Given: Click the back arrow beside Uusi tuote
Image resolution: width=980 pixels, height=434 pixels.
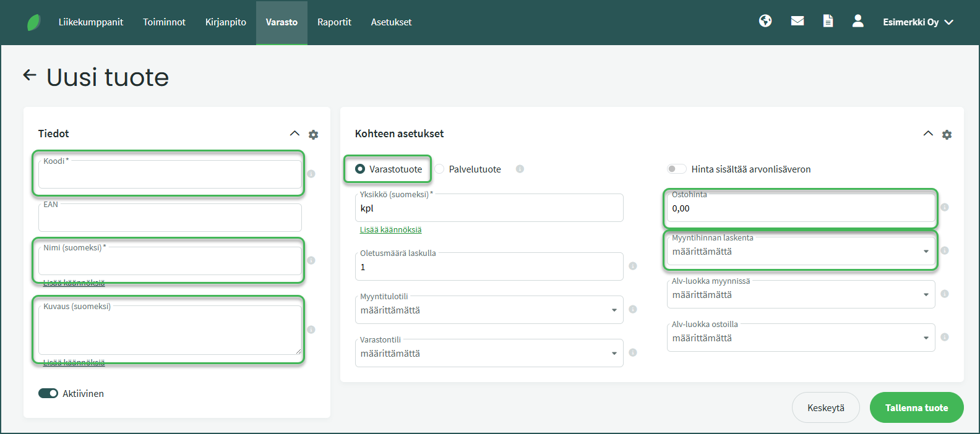Looking at the screenshot, I should click(30, 75).
